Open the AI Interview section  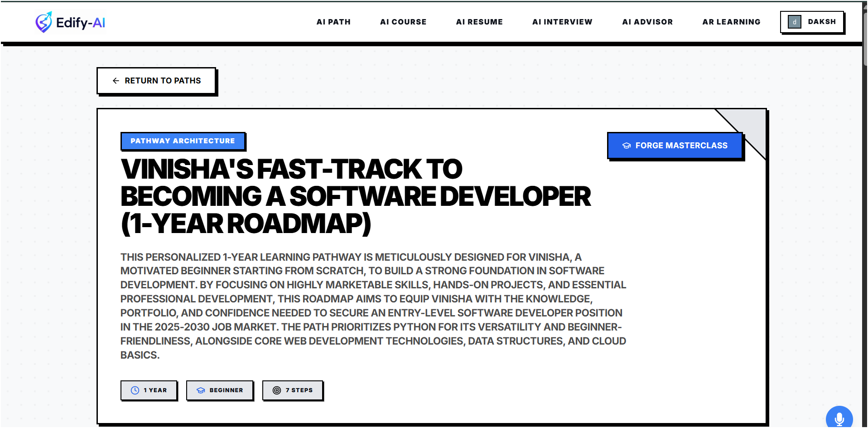coord(562,22)
